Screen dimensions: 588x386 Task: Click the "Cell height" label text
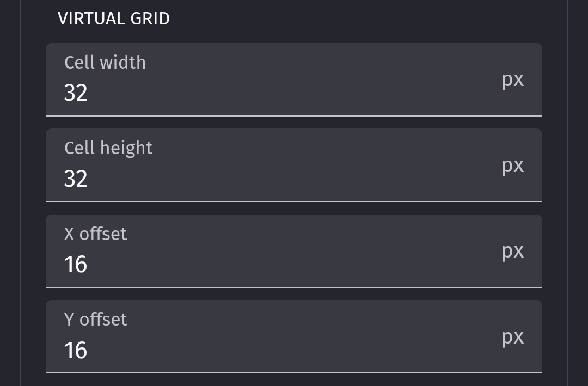point(108,148)
